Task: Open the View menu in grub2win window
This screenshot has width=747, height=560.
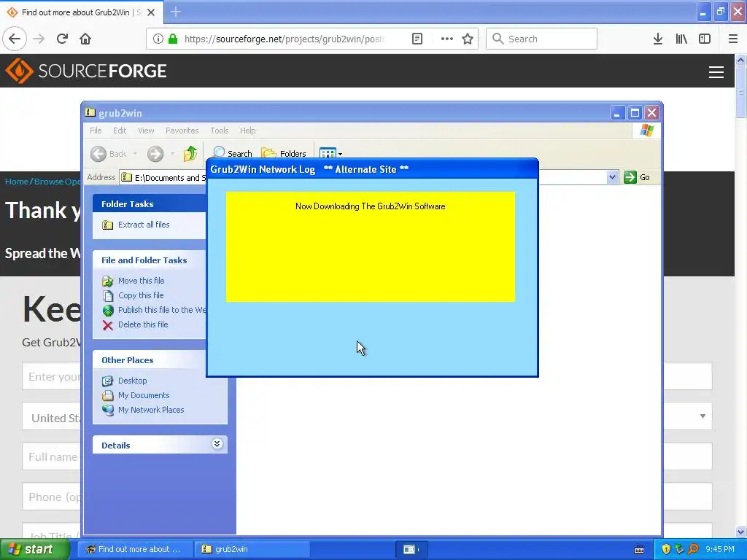Action: [146, 131]
